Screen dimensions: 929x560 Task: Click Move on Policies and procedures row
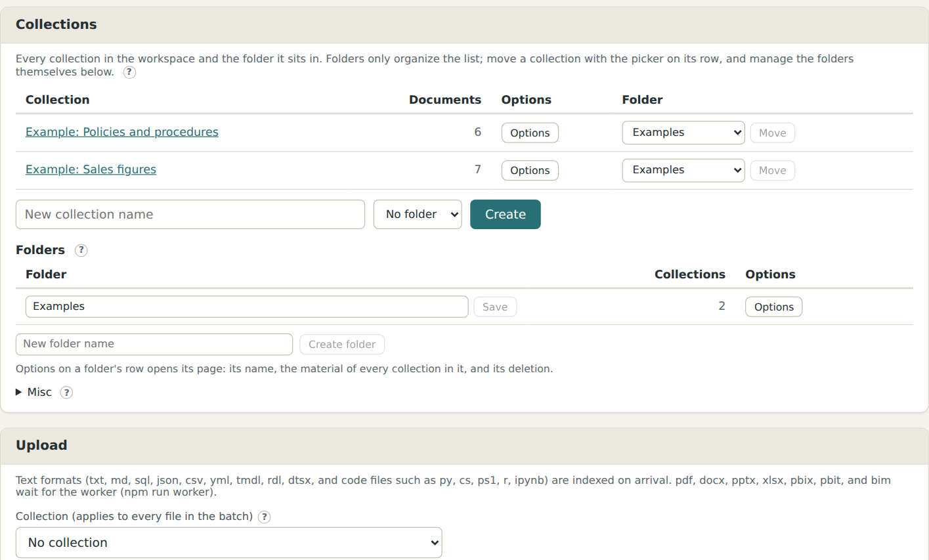(x=772, y=133)
